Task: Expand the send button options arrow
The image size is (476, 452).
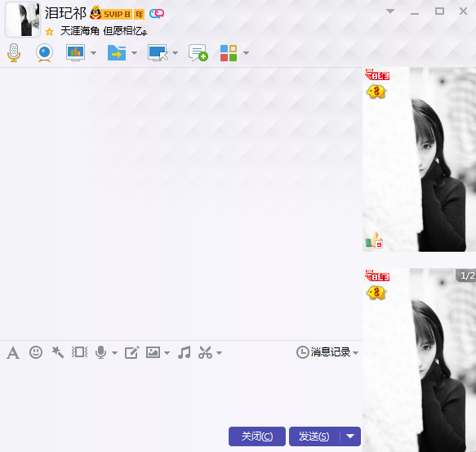Action: coord(350,436)
